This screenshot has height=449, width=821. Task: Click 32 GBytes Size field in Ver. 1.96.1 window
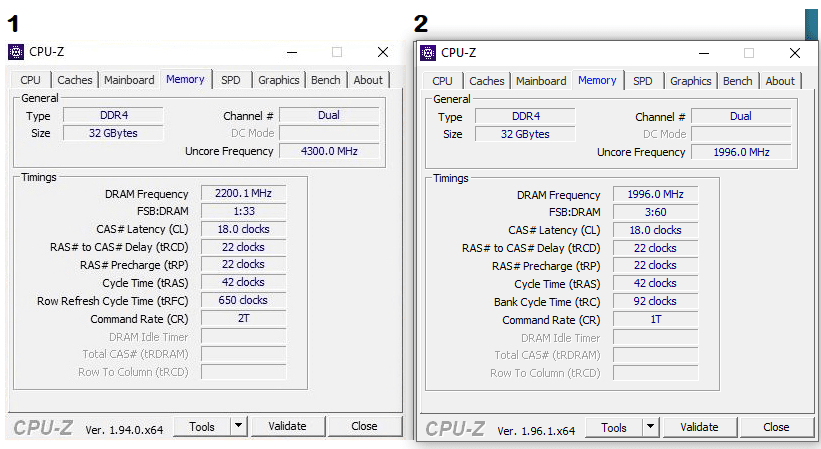[525, 134]
